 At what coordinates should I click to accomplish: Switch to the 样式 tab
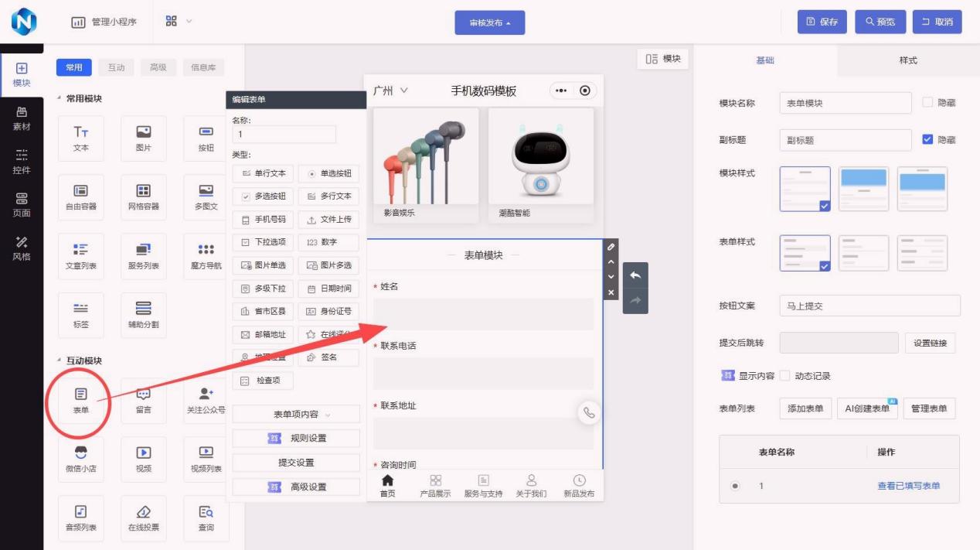click(x=908, y=60)
